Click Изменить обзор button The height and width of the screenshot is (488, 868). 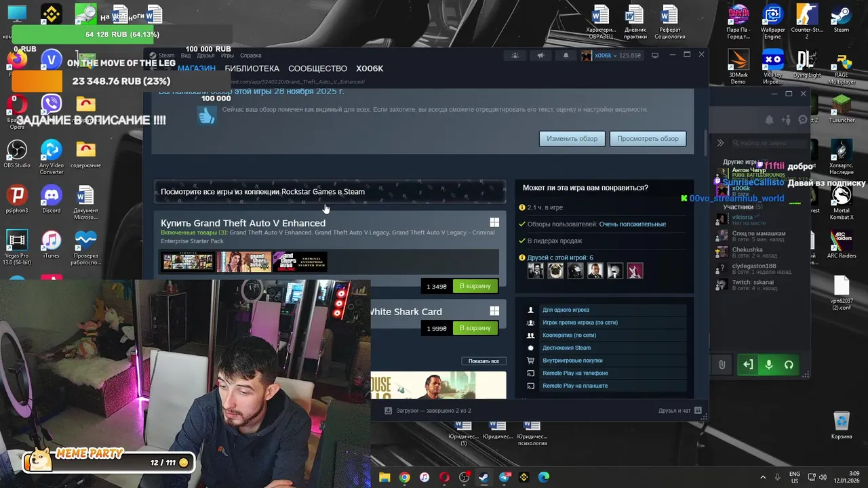point(572,139)
